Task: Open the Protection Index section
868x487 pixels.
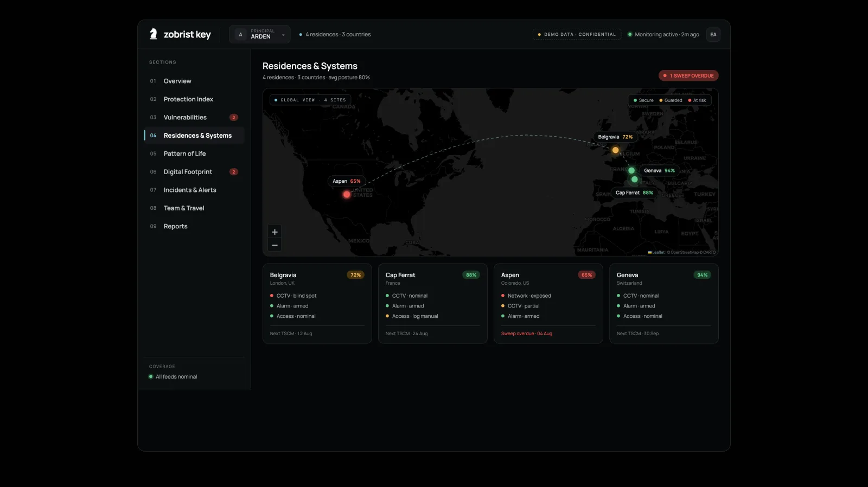Action: (x=194, y=99)
